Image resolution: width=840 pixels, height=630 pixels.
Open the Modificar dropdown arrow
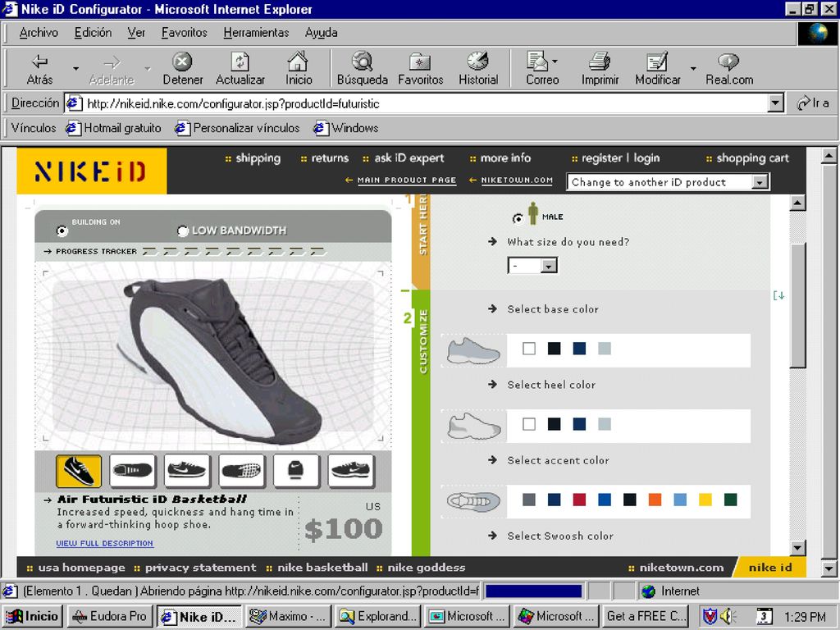point(692,69)
